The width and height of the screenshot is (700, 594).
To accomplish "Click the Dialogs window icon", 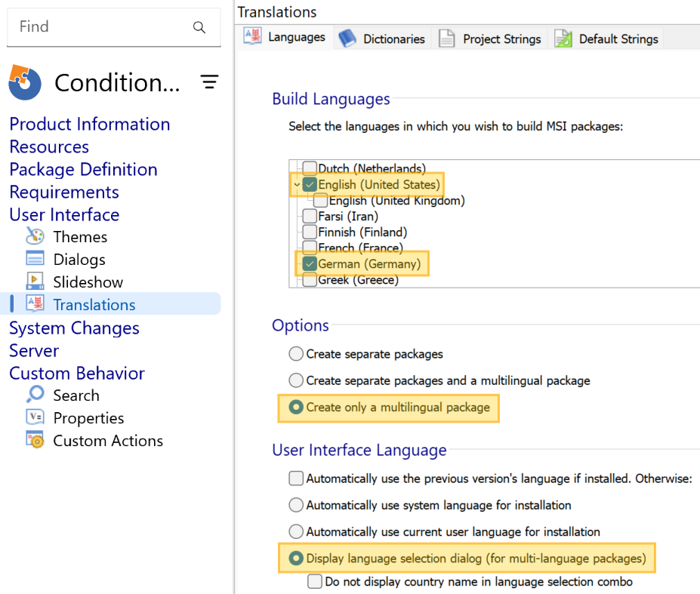I will point(35,259).
